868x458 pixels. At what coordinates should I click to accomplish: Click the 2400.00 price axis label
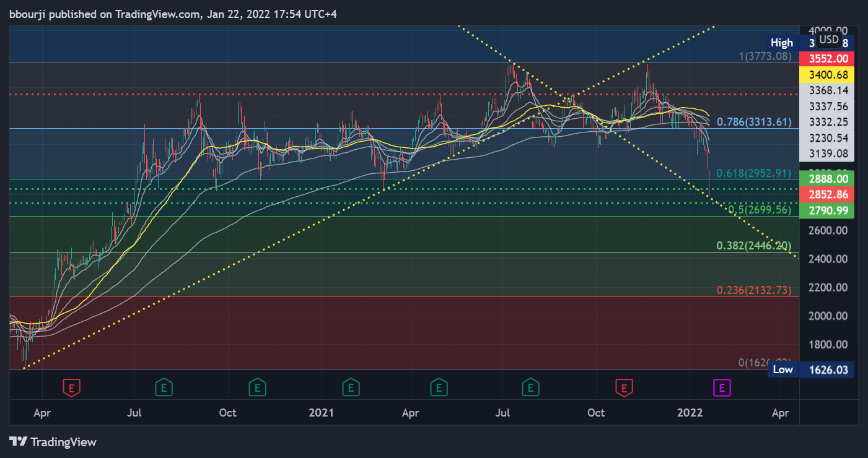[x=827, y=259]
